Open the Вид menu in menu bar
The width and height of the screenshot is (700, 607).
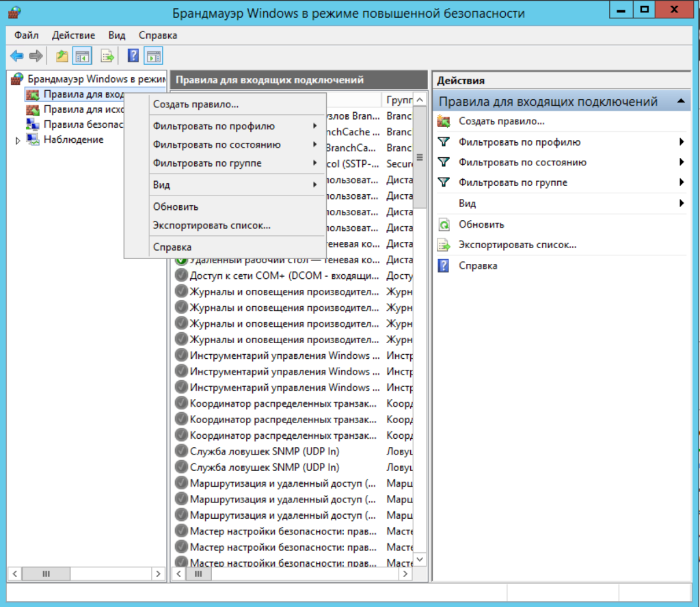click(116, 36)
